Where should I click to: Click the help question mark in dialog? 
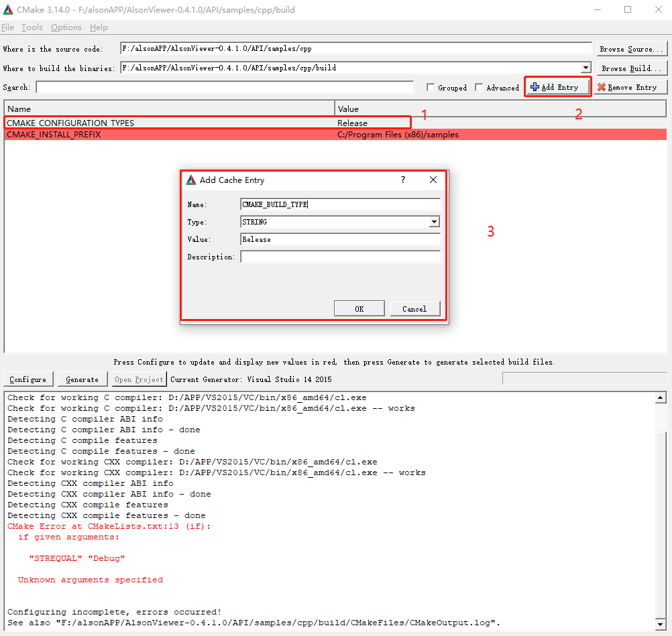click(x=403, y=180)
